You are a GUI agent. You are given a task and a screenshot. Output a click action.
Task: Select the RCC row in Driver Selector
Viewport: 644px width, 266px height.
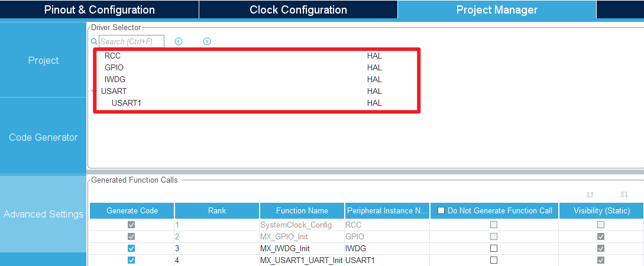[x=112, y=56]
